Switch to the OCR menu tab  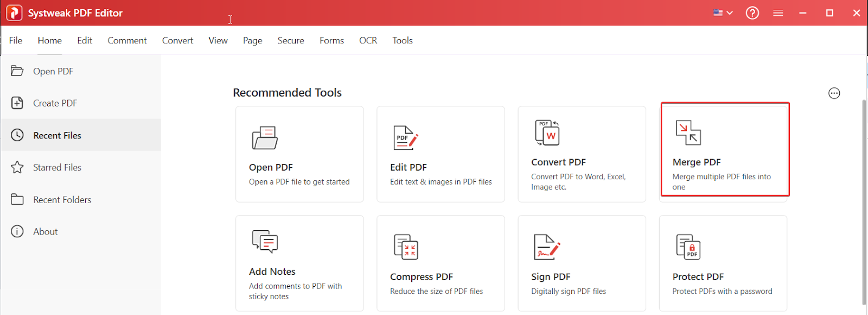[368, 40]
